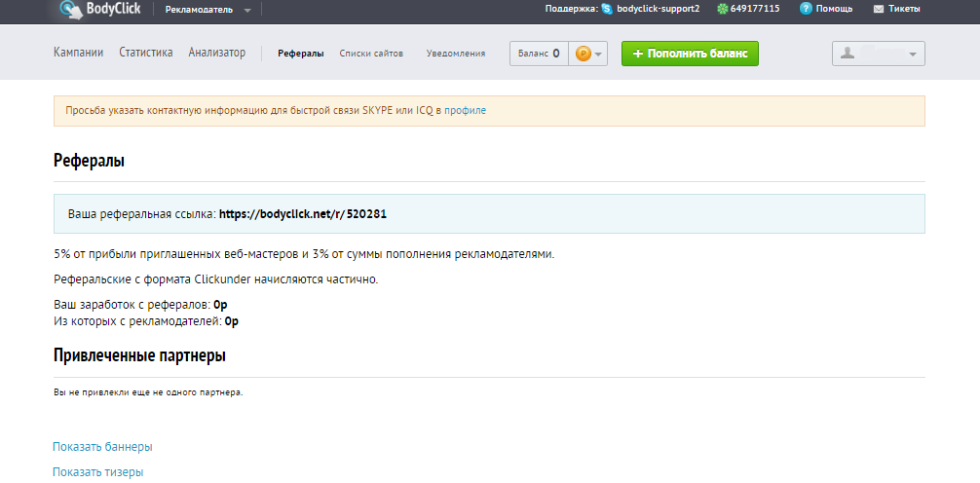
Task: Click the user avatar icon
Action: [848, 54]
